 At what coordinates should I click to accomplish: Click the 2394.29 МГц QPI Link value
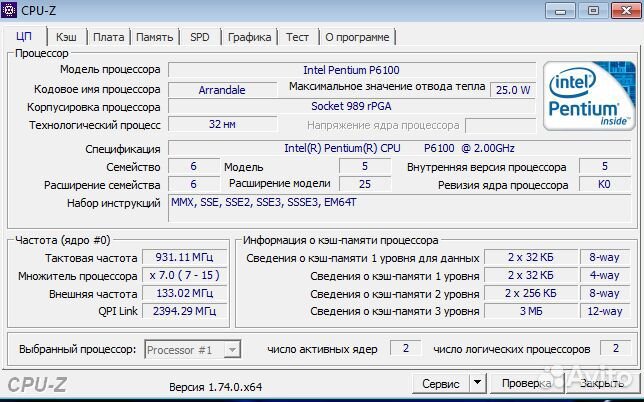184,311
